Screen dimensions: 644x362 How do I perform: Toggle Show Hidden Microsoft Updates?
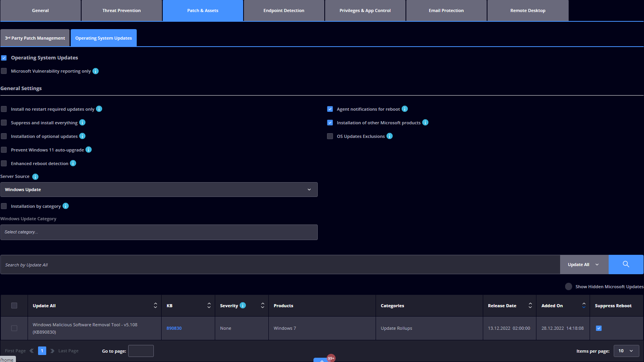click(569, 287)
